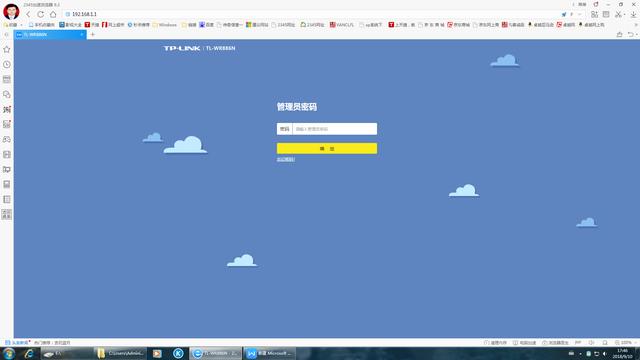Image resolution: width=640 pixels, height=360 pixels.
Task: Click the yellow confirm button
Action: [x=327, y=149]
